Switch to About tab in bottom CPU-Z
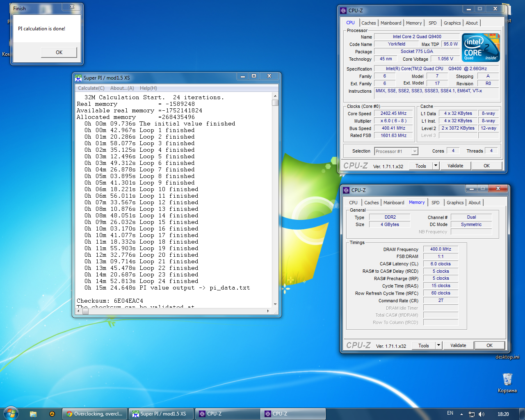 (x=475, y=203)
